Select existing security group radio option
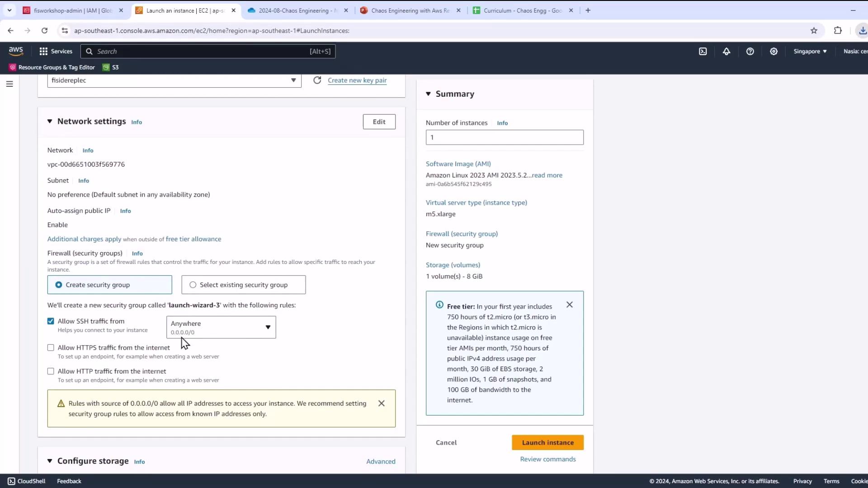 click(193, 285)
